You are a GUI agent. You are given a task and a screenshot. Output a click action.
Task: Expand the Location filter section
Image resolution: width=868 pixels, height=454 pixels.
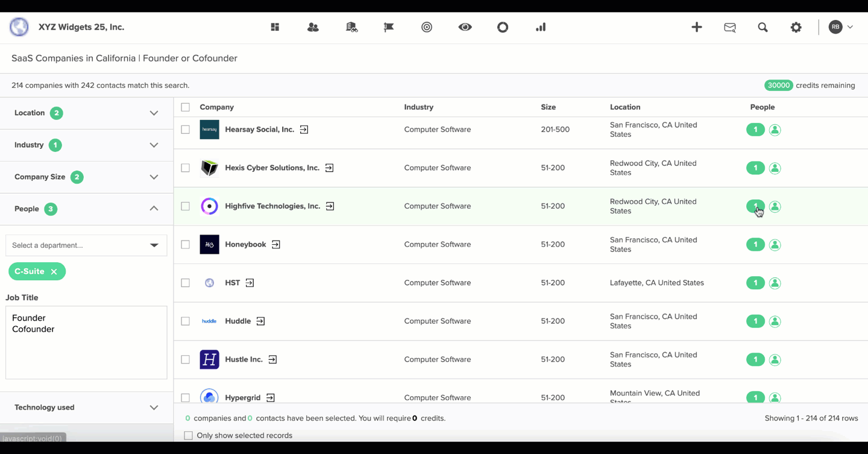point(87,113)
